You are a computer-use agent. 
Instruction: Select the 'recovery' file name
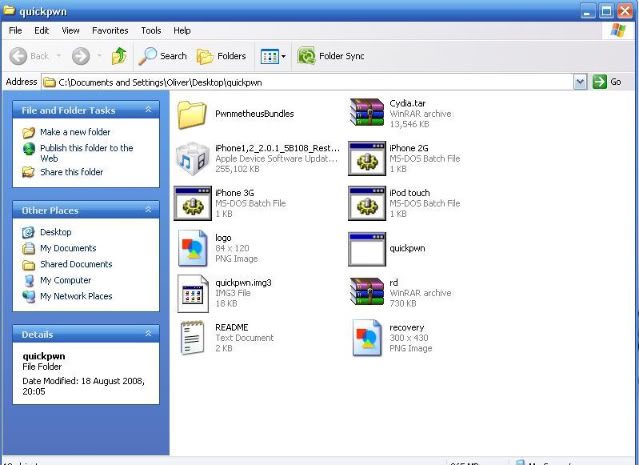(406, 327)
